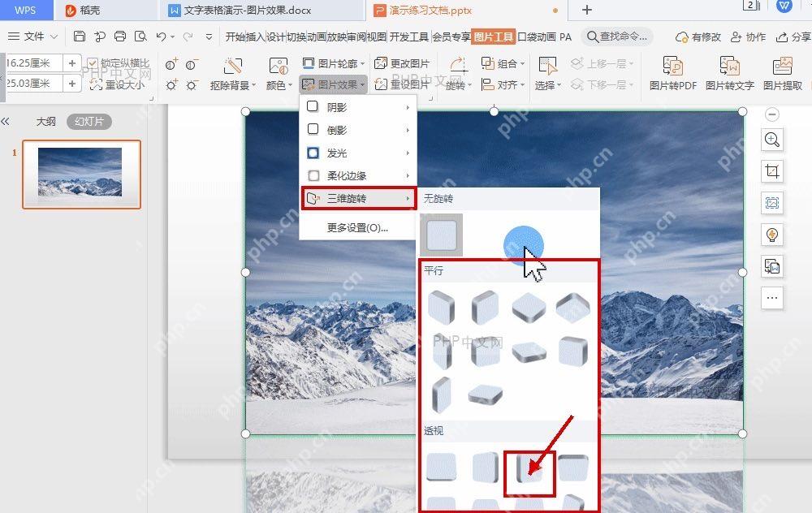Viewport: 812px width, 513px height.
Task: Expand the 图片轮廓 picture outline dropdown
Action: pyautogui.click(x=334, y=63)
